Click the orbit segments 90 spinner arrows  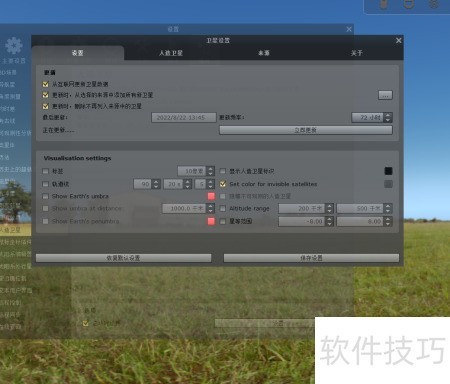coord(156,184)
